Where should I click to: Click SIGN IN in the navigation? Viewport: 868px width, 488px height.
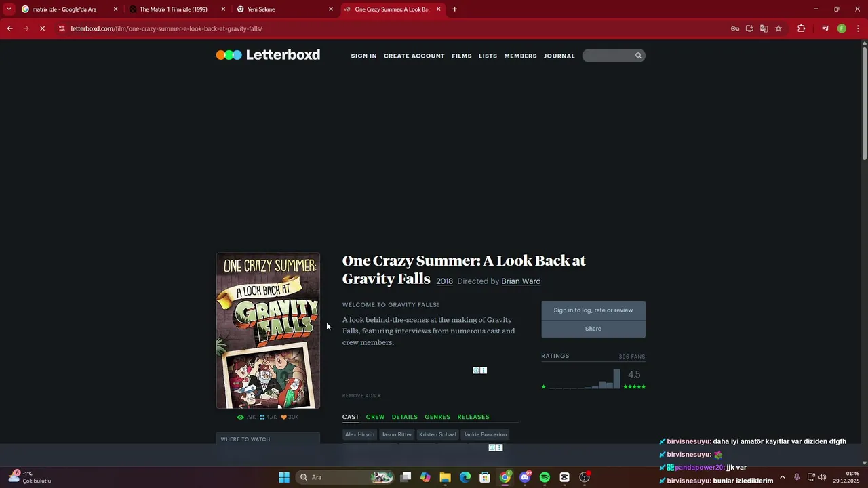coord(363,56)
